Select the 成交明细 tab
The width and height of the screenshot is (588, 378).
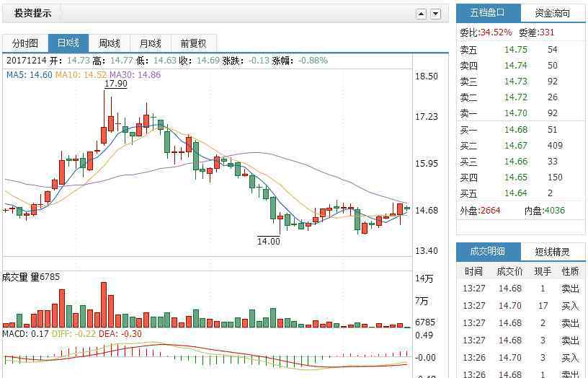click(x=488, y=252)
